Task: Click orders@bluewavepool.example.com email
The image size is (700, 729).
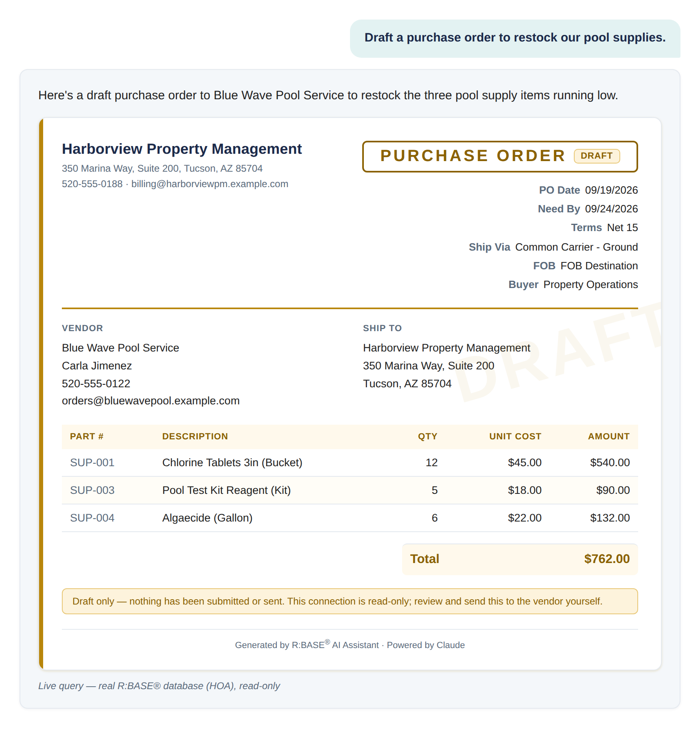Action: (151, 401)
